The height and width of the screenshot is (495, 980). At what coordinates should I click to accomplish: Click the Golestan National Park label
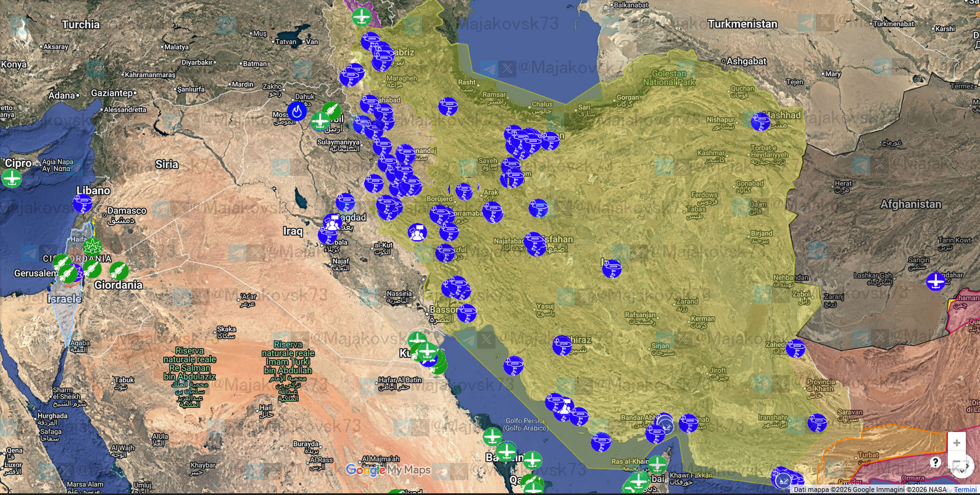point(669,78)
